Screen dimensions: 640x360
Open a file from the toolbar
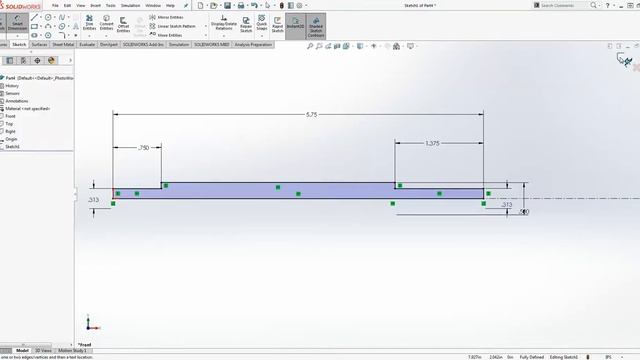click(213, 6)
